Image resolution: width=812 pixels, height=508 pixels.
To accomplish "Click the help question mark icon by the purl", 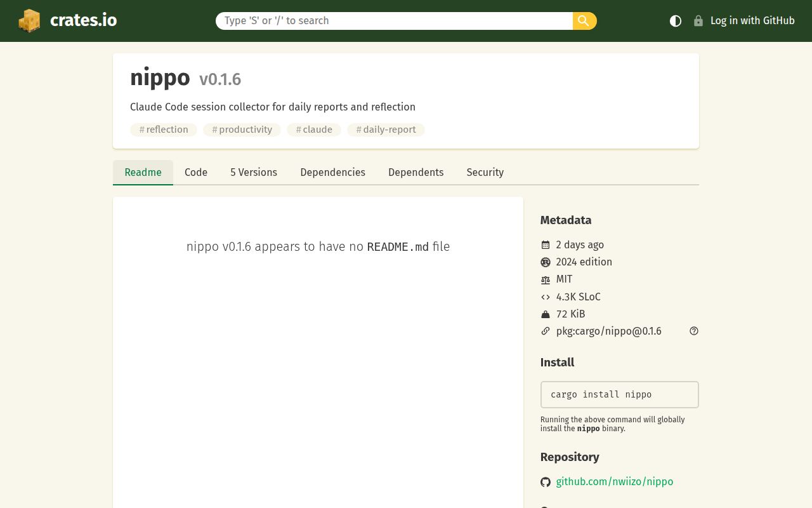I will pyautogui.click(x=694, y=331).
